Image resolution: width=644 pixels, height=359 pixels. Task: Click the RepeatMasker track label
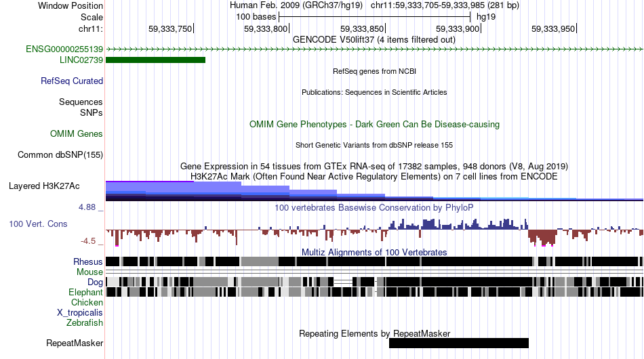click(x=75, y=343)
